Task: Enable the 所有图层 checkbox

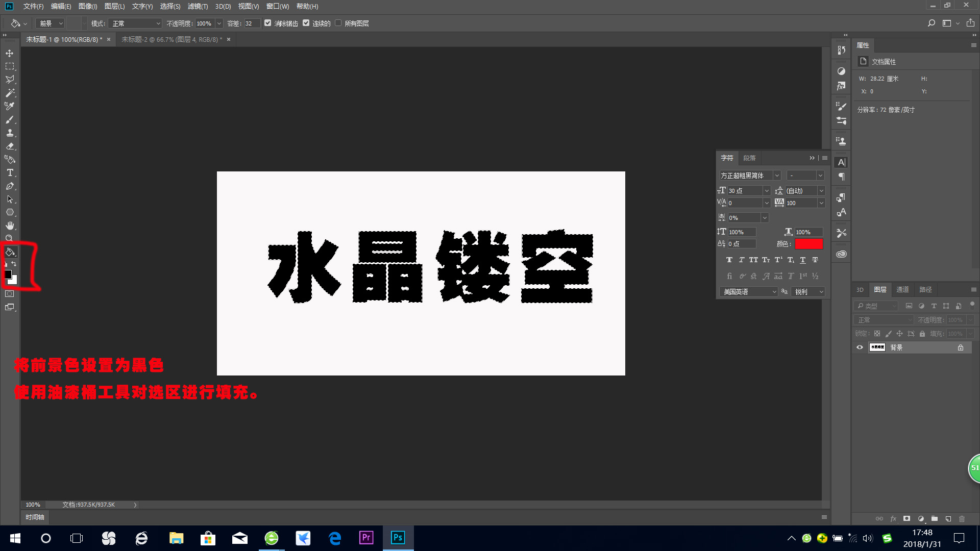Action: [x=338, y=23]
